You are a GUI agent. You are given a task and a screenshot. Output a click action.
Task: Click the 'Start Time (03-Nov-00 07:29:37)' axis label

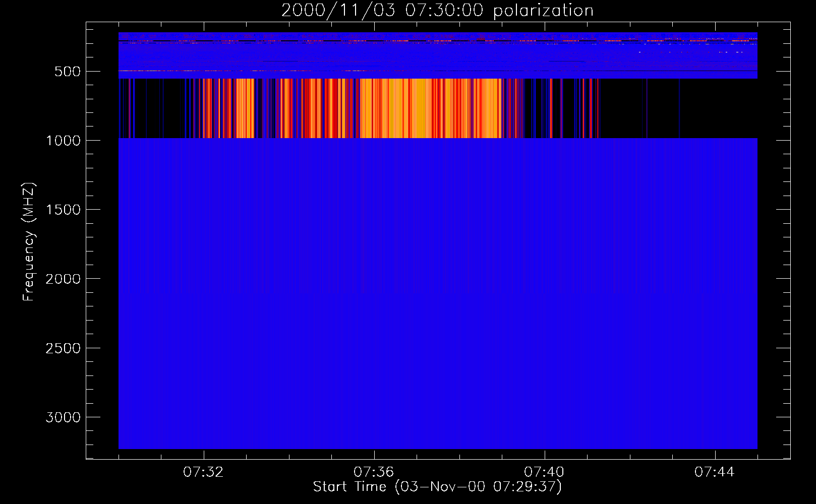click(x=437, y=487)
